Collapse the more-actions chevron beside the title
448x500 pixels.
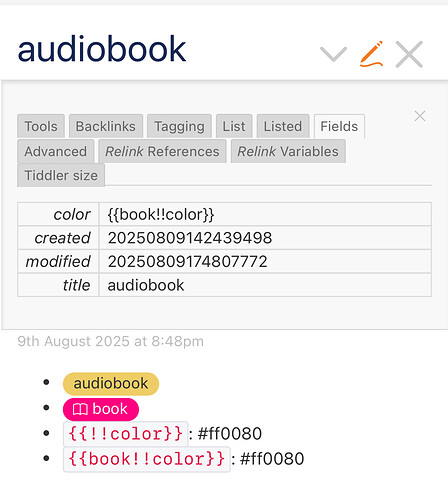[333, 54]
